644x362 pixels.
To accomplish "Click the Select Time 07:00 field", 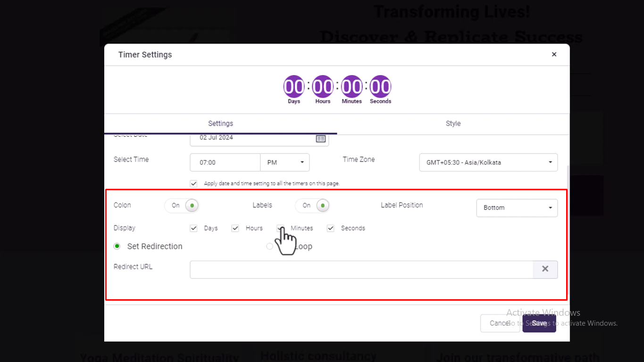I will click(225, 162).
